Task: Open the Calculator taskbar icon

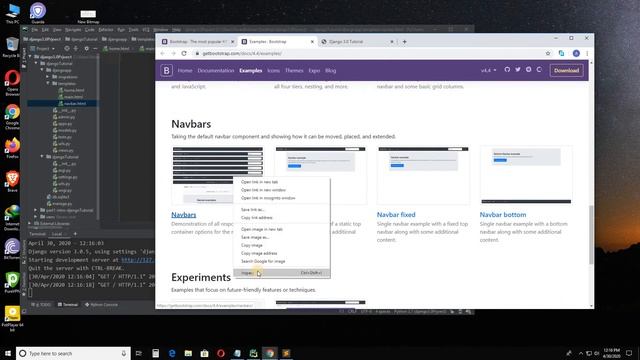Action: pyautogui.click(x=156, y=353)
